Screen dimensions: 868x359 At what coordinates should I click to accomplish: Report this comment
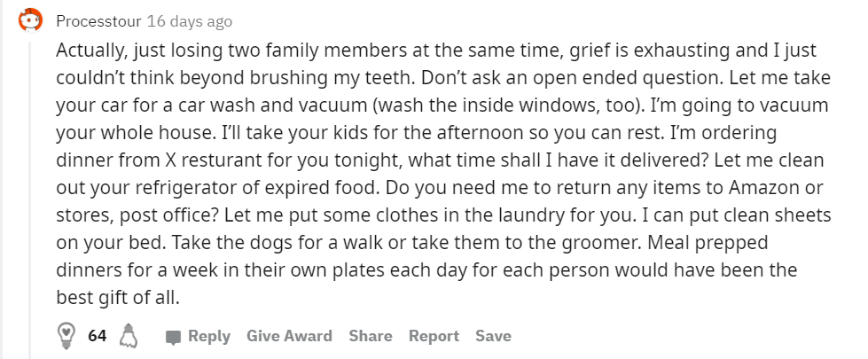[434, 336]
